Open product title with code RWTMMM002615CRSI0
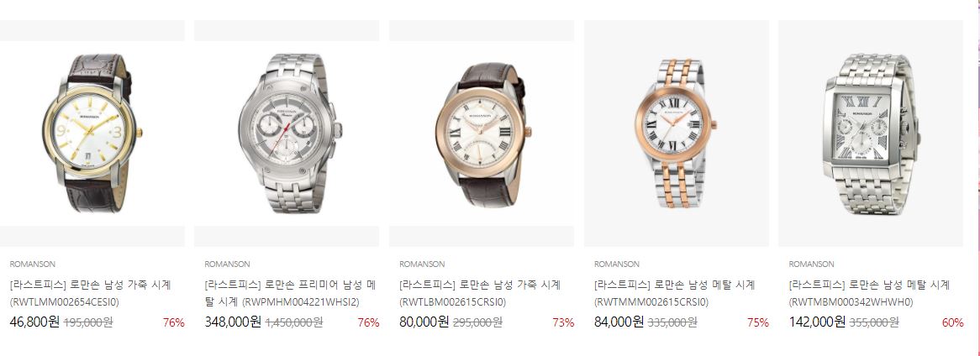Screen dimensions: 980x356 click(675, 294)
